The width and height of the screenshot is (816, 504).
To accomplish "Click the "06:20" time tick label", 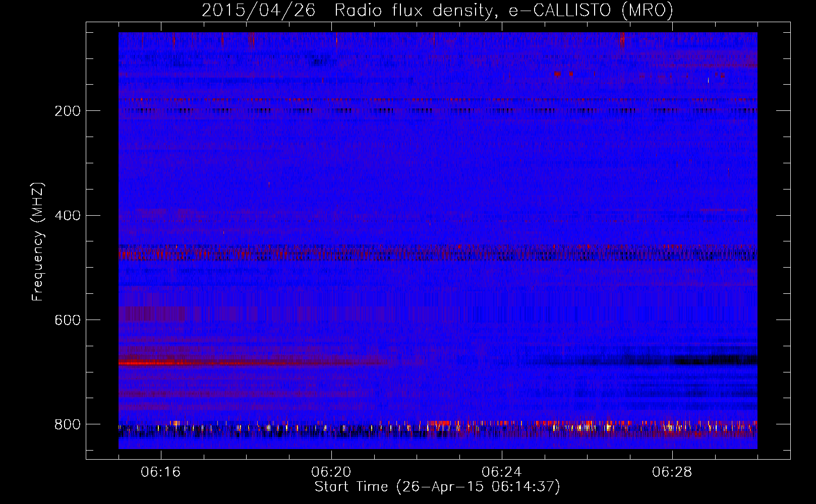I will pyautogui.click(x=331, y=472).
